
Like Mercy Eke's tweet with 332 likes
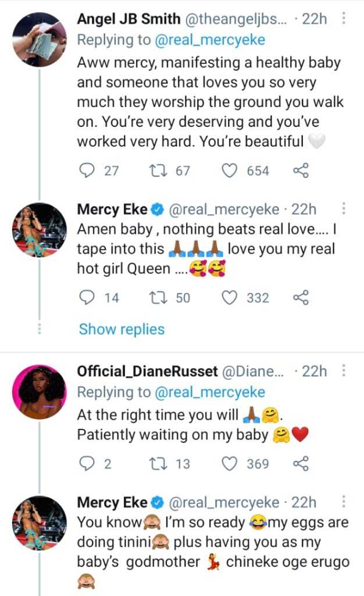point(231,298)
